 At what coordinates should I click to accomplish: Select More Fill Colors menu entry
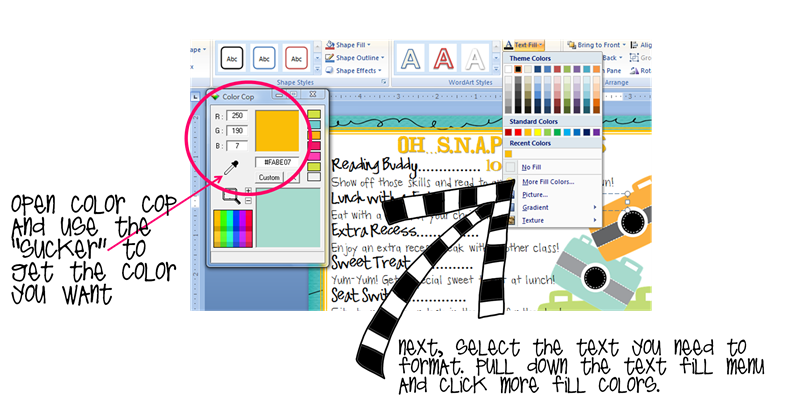(552, 182)
